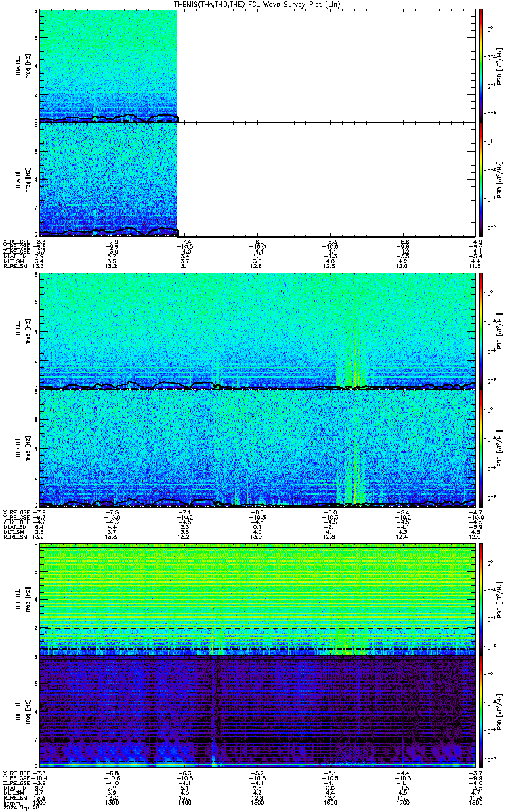Click the THD B-parallel PSD color bar
508x812 pixels.
point(481,448)
